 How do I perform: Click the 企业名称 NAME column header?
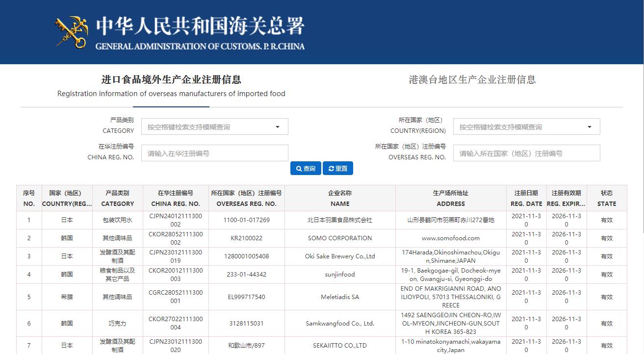pos(339,198)
